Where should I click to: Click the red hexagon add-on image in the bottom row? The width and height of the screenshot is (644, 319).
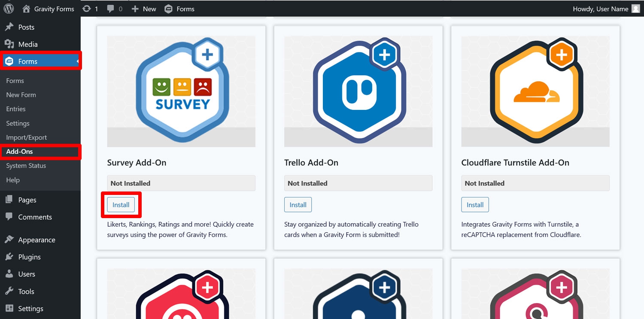181,294
